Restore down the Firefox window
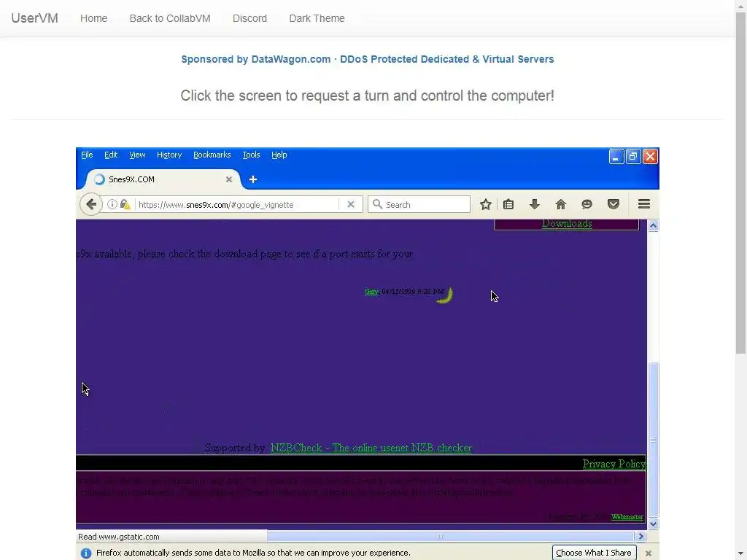The height and width of the screenshot is (560, 747). click(633, 156)
